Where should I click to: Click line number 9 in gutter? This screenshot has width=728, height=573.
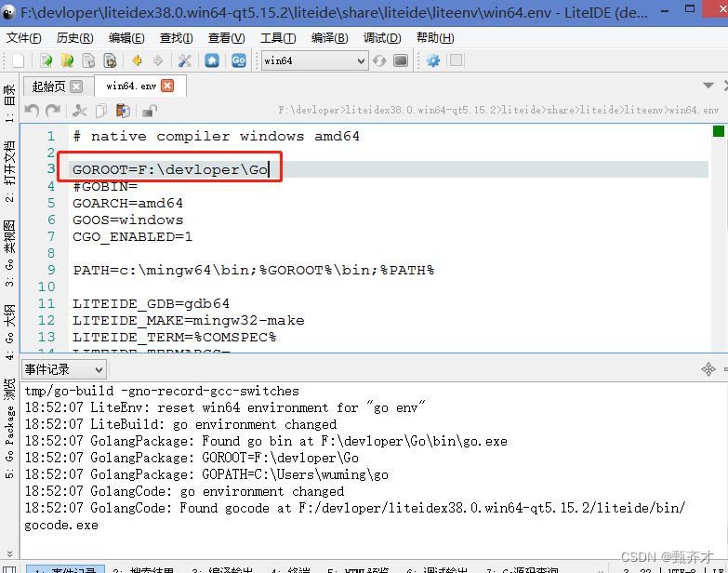[x=51, y=271]
